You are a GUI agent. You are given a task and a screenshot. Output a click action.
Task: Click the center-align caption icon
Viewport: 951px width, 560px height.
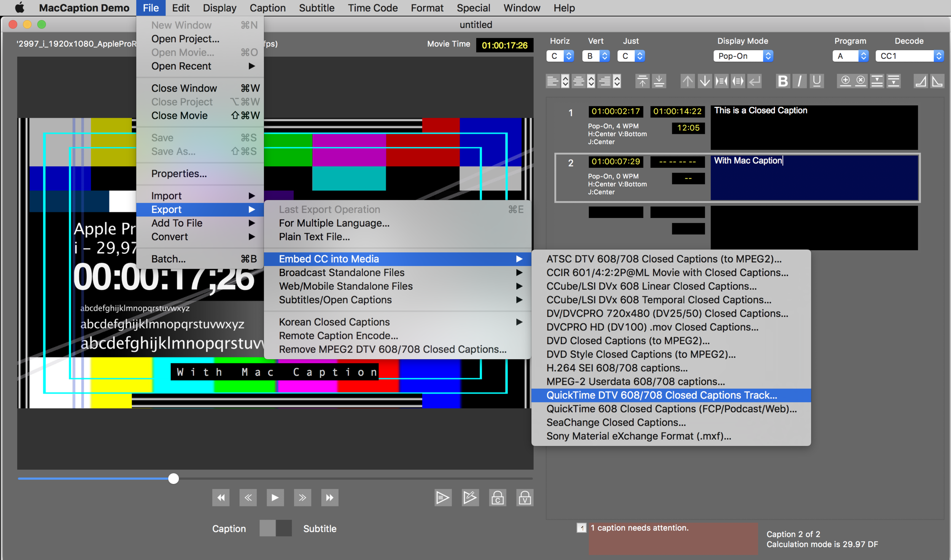point(579,81)
